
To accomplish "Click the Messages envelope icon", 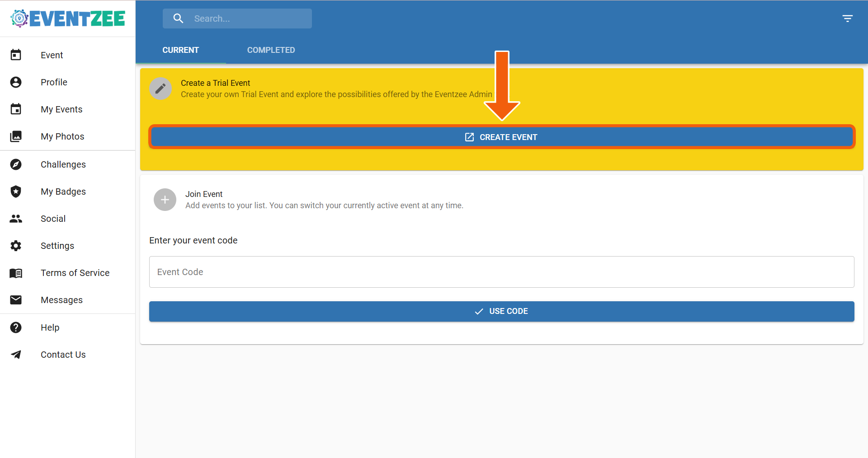I will coord(16,299).
